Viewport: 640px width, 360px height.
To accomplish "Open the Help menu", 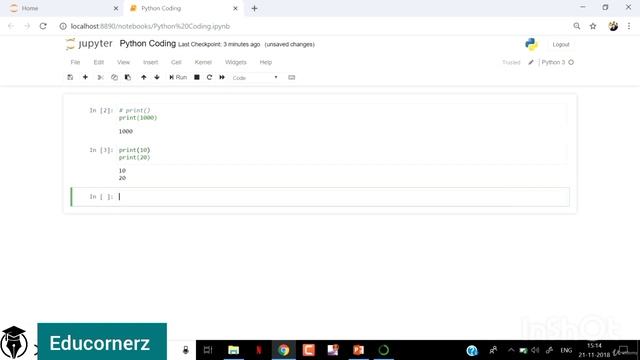I will click(x=266, y=62).
